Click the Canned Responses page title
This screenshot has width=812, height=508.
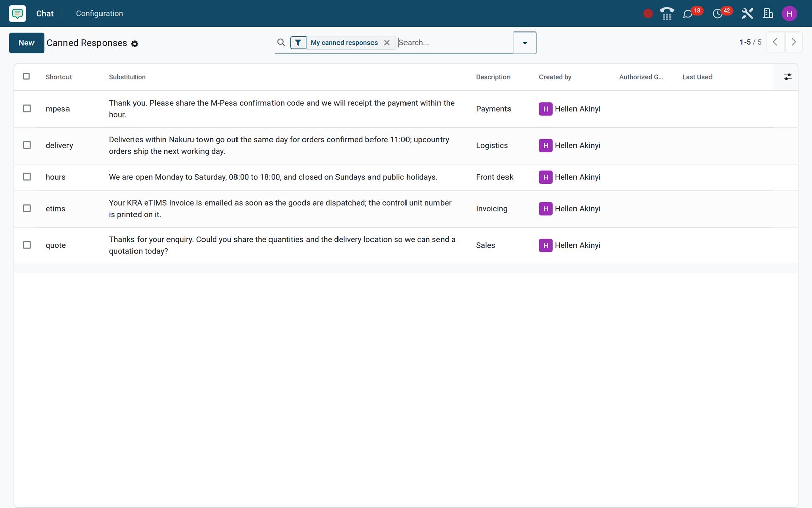click(87, 43)
